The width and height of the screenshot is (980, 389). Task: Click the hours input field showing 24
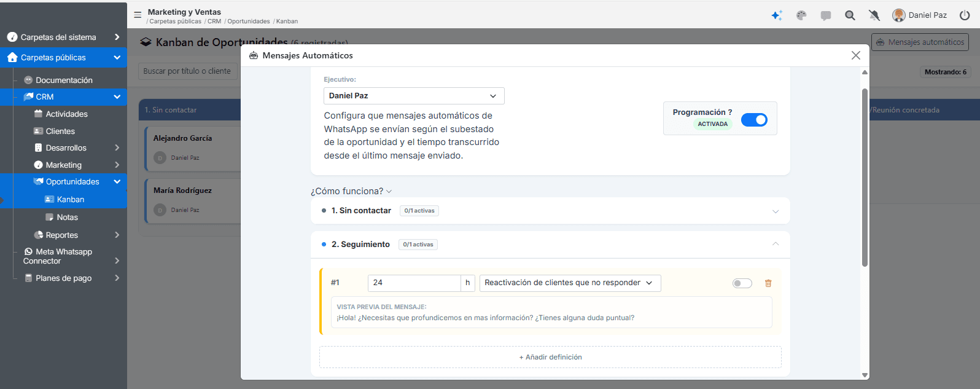coord(414,283)
